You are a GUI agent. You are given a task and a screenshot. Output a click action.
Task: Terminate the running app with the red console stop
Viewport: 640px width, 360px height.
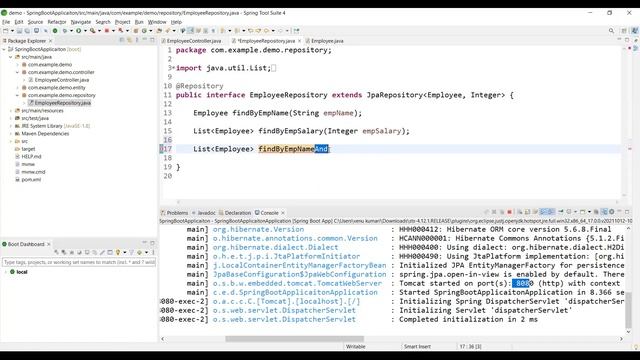(x=509, y=212)
